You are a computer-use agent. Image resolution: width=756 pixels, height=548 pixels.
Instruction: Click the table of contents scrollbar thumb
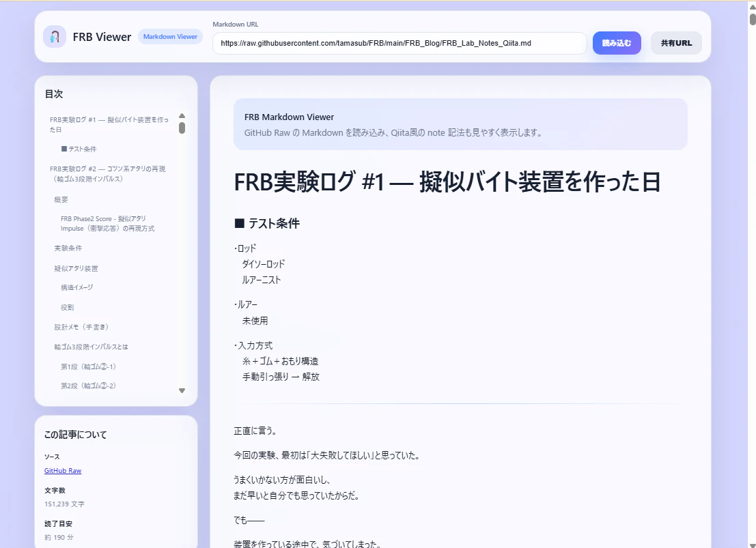[182, 128]
